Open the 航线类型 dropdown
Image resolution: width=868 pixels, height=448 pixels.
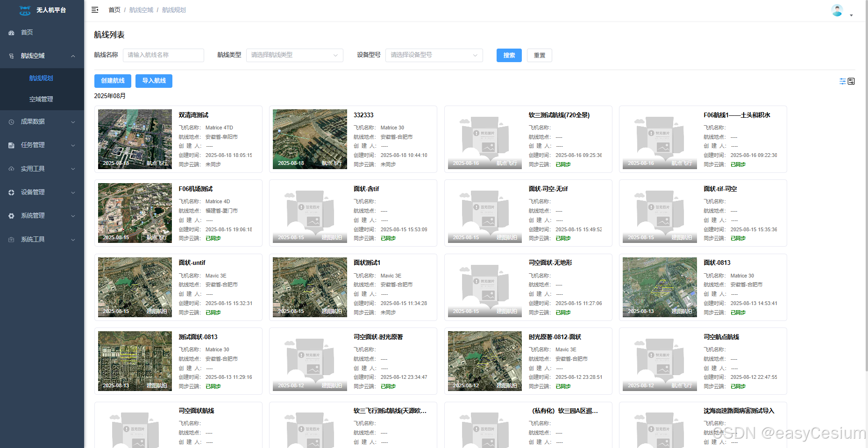tap(295, 55)
